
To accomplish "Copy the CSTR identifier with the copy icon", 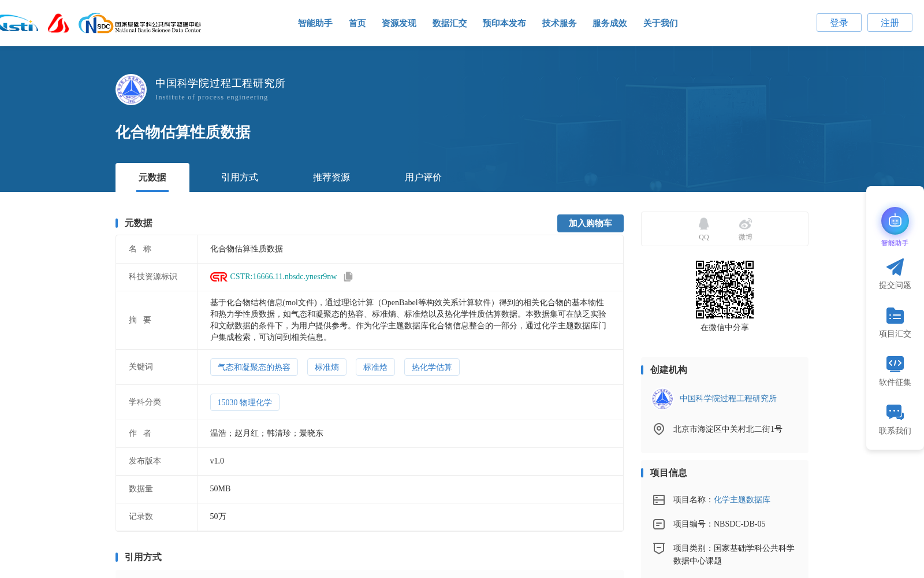I will [348, 277].
